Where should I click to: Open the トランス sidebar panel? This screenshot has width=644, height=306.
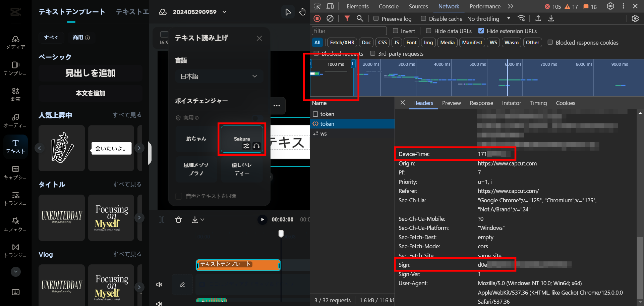tap(15, 199)
